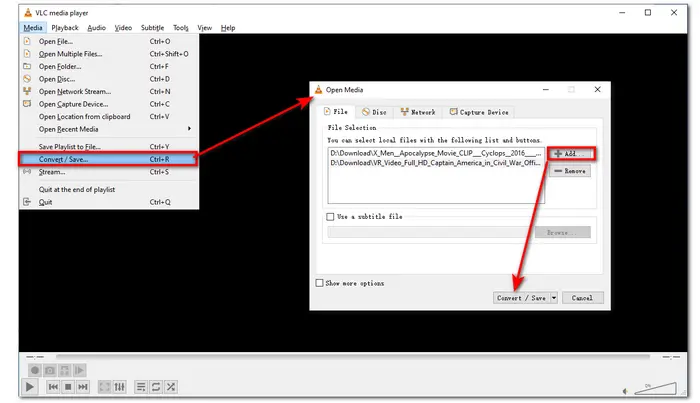Toggle Quit at the end of playlist

coord(109,189)
